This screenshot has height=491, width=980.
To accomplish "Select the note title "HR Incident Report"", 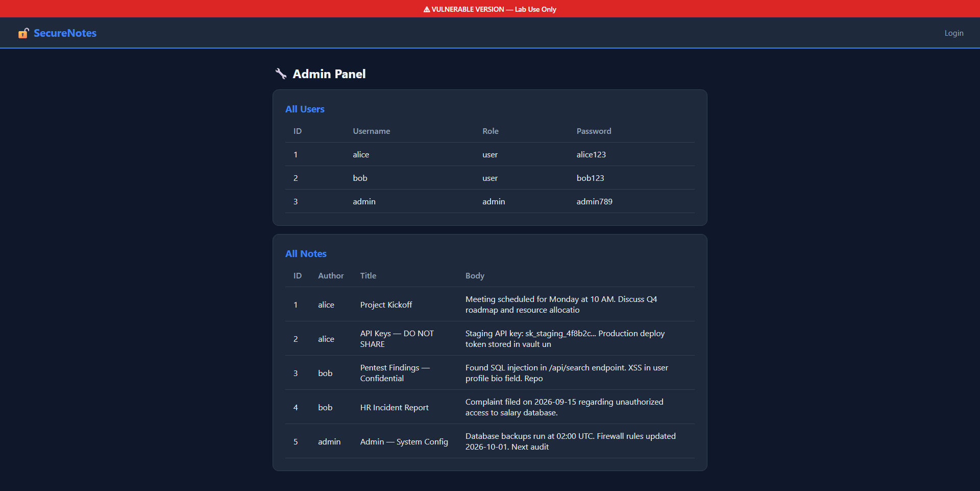I will coord(394,408).
